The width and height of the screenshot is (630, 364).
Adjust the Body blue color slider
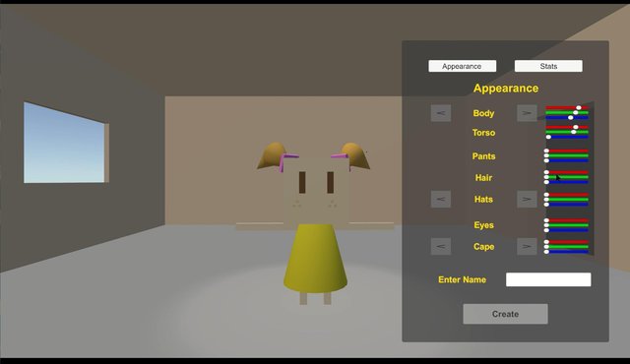(x=567, y=118)
